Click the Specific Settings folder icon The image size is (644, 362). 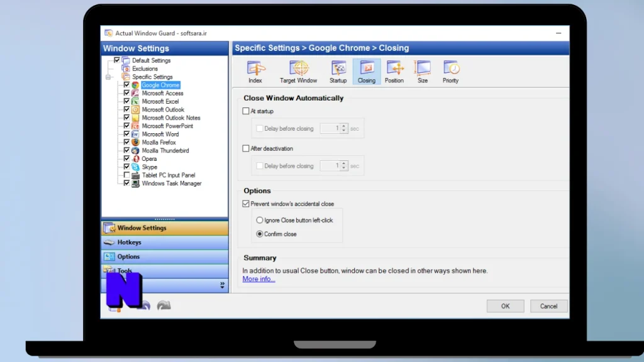point(126,77)
